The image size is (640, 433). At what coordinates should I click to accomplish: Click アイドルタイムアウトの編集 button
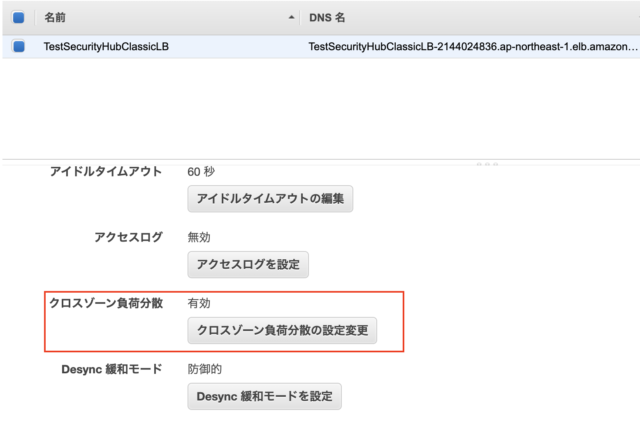click(x=270, y=199)
